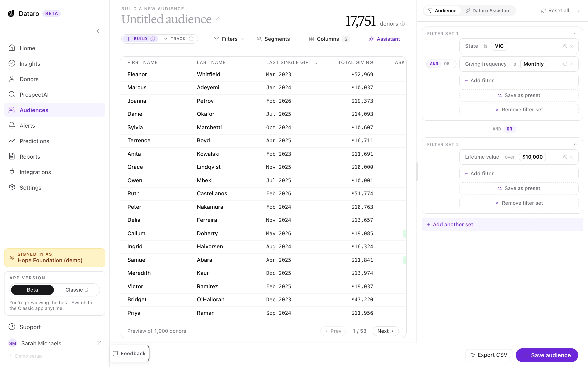
Task: Click the ProspectAI search icon
Action: click(12, 94)
